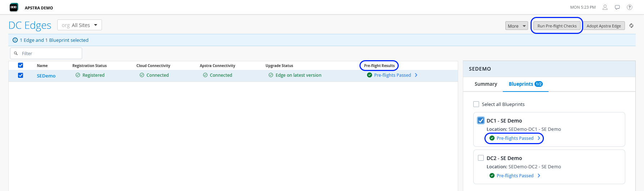This screenshot has height=191, width=644.
Task: Open the SEDemo edge link
Action: [46, 76]
